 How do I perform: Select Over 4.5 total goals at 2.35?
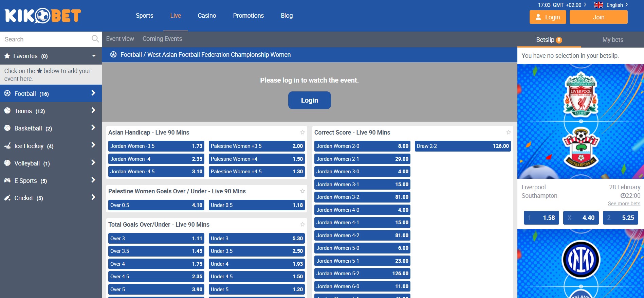(156, 277)
